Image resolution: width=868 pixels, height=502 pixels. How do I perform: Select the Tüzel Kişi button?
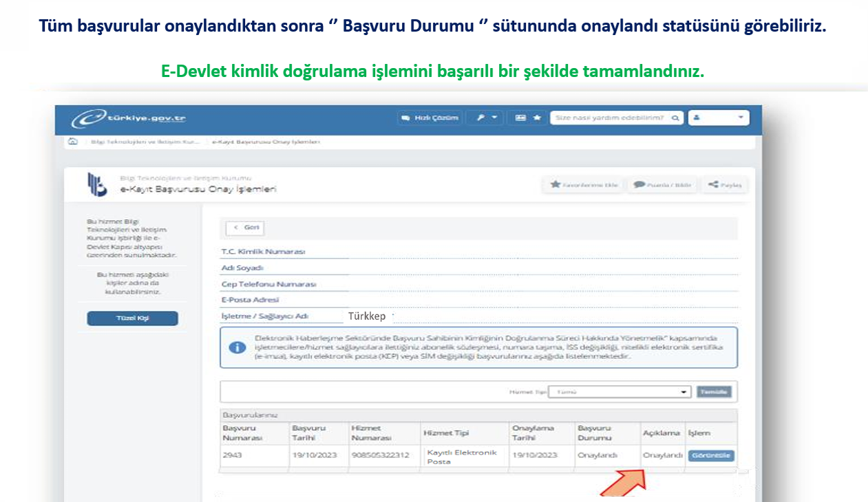click(x=132, y=318)
